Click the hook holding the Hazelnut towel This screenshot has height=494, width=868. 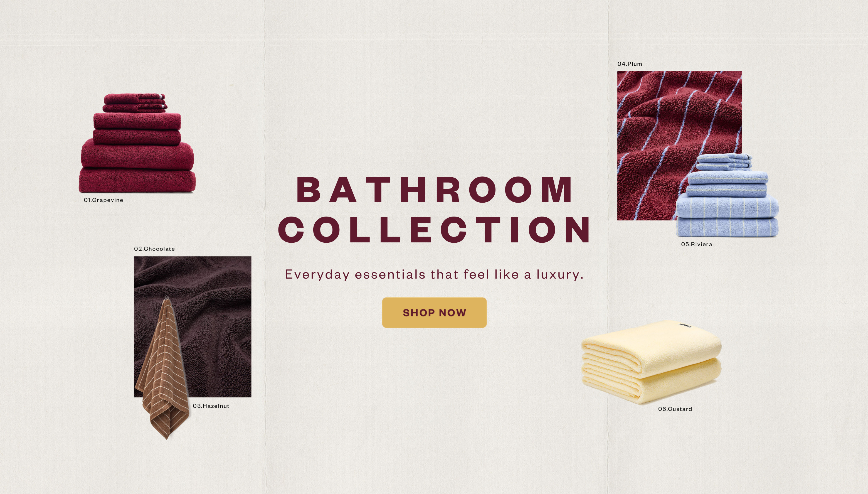pos(166,298)
